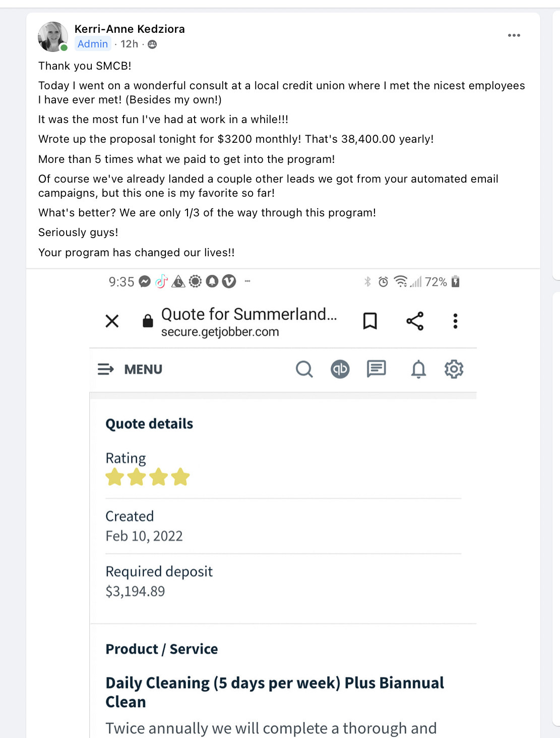Open the Daily Cleaning Plus Biannual Clean item
The height and width of the screenshot is (738, 560).
[x=275, y=692]
